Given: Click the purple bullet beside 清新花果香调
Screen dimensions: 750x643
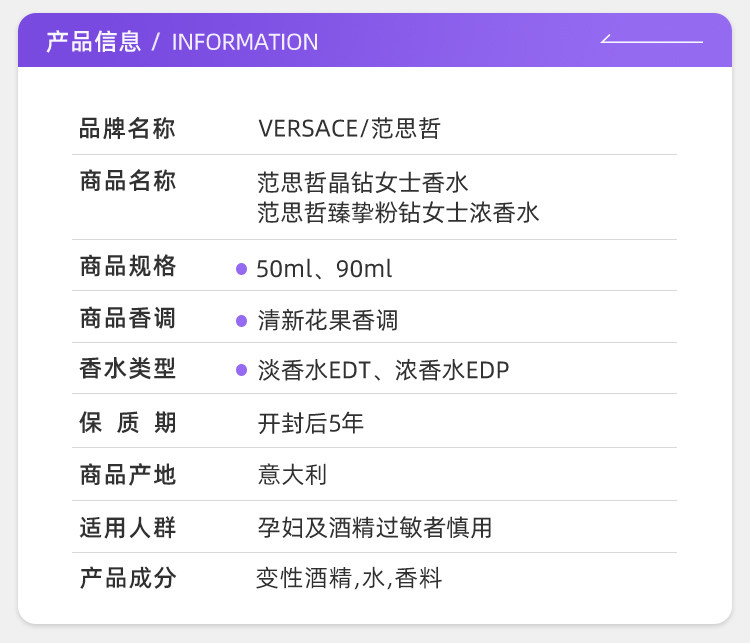Looking at the screenshot, I should pyautogui.click(x=241, y=321).
